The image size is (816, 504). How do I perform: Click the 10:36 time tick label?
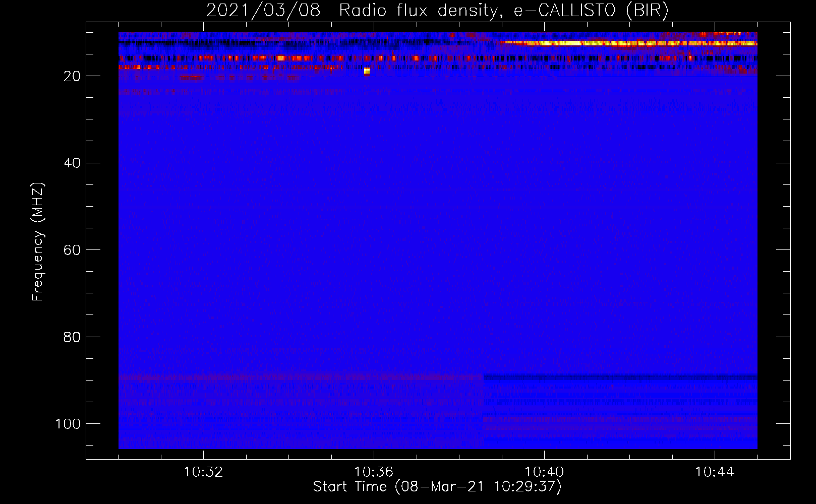[374, 472]
